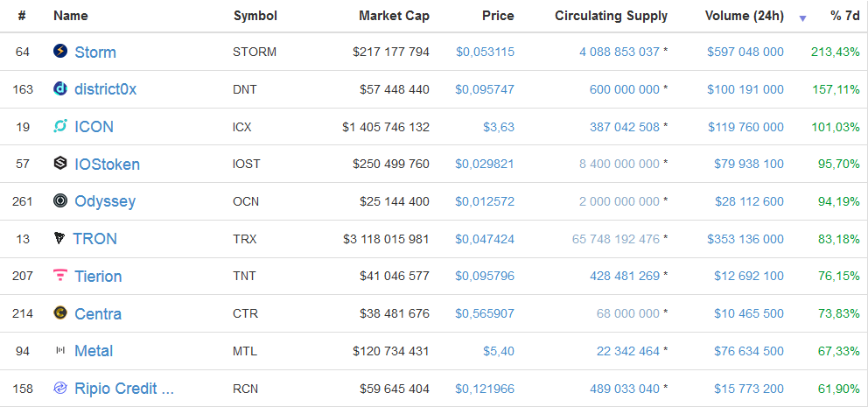
Task: Click the IOStoken coin logo icon
Action: click(x=60, y=164)
